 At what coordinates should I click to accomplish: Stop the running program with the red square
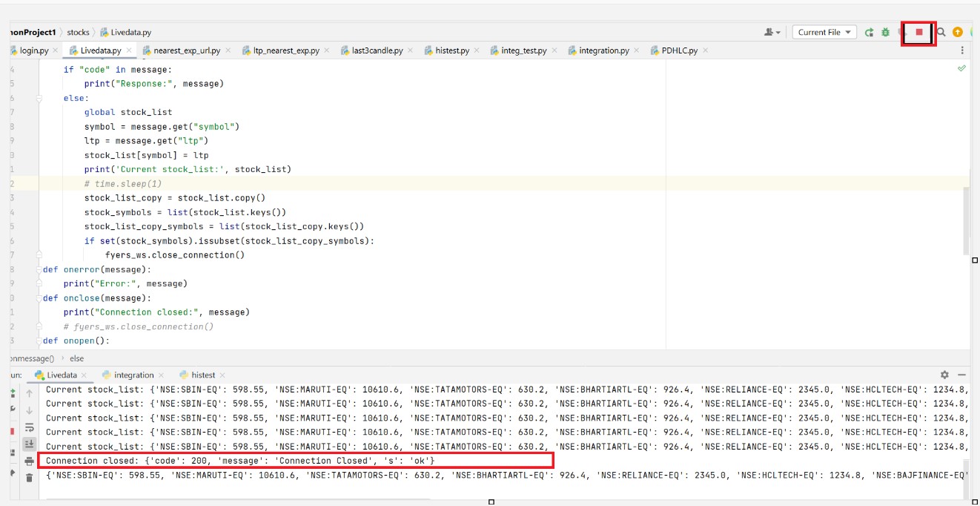click(x=919, y=32)
